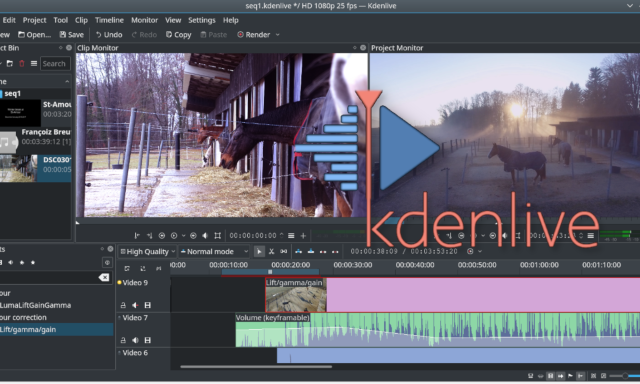Click the Open... toolbar button
This screenshot has width=640, height=384.
click(x=34, y=35)
